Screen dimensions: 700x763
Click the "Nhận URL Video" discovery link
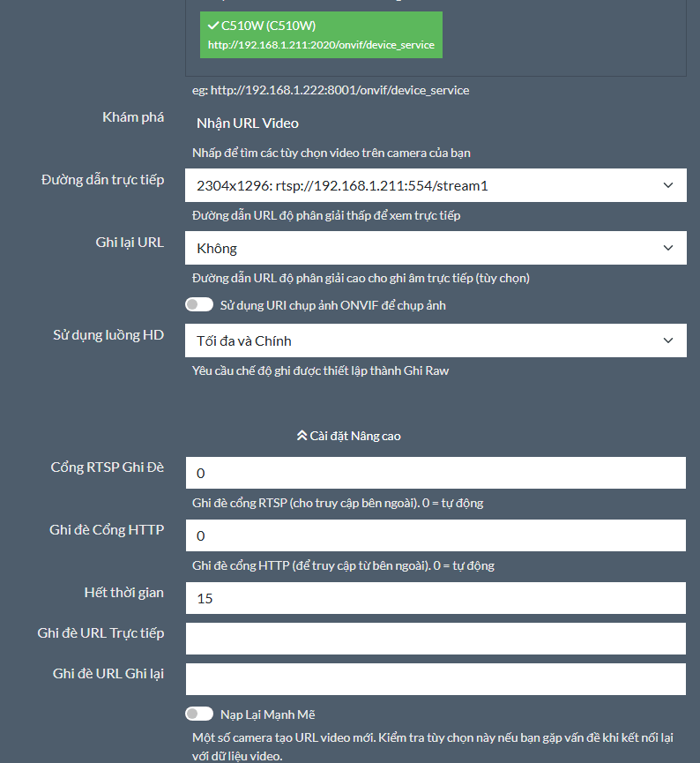247,123
